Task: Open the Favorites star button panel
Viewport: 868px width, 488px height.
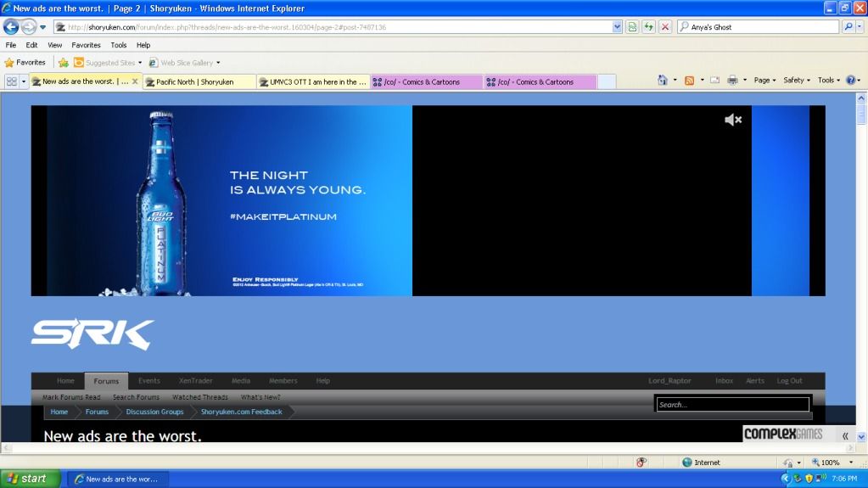Action: 25,63
